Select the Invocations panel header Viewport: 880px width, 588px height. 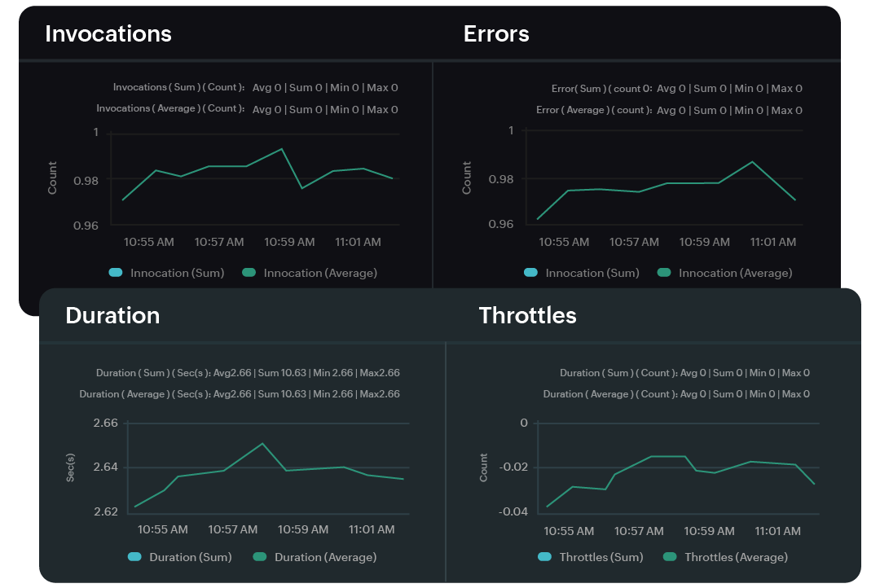pyautogui.click(x=108, y=34)
